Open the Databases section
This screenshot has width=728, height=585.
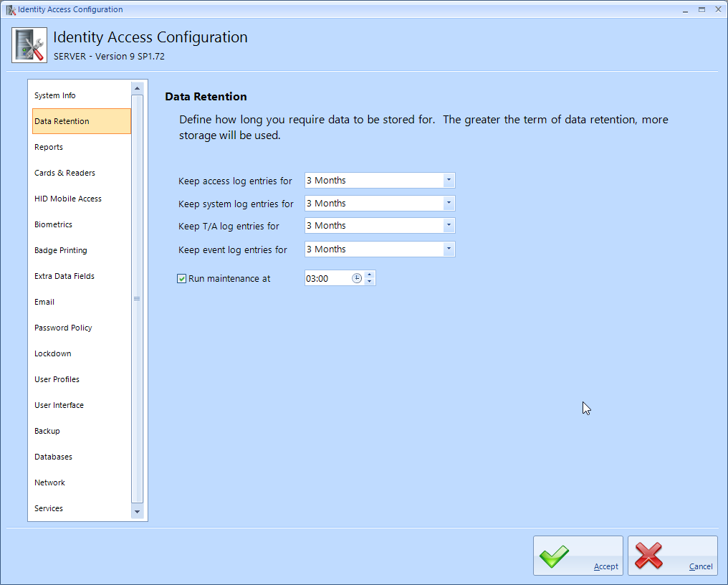click(81, 456)
